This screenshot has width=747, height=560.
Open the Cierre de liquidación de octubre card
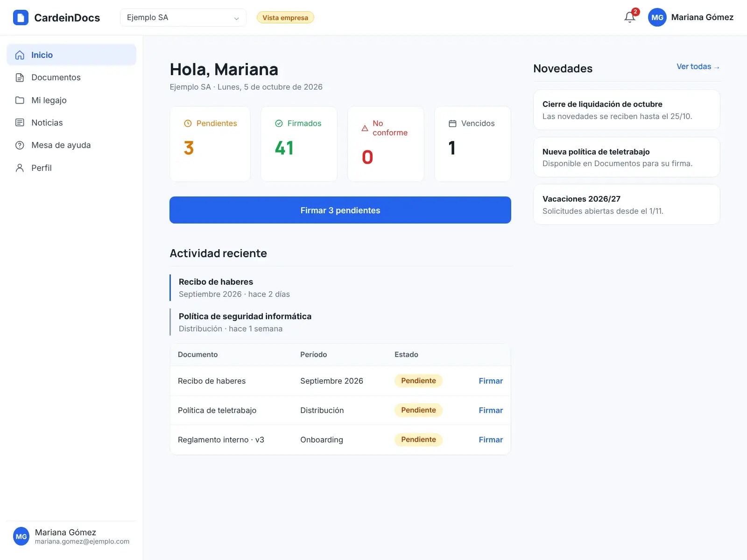627,110
